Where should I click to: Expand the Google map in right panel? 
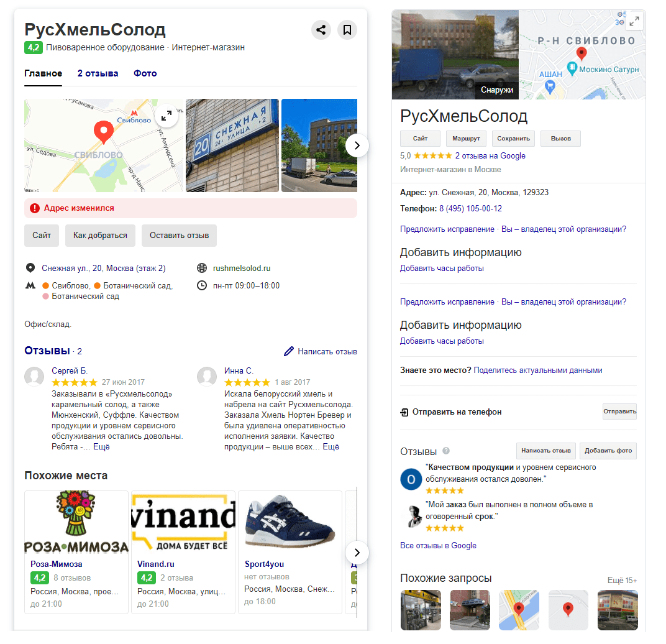[634, 21]
